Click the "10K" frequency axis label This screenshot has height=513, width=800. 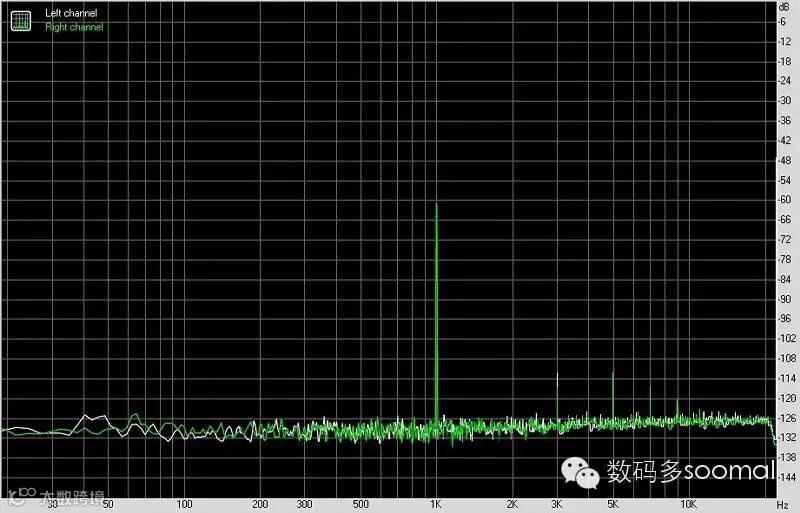pyautogui.click(x=688, y=504)
